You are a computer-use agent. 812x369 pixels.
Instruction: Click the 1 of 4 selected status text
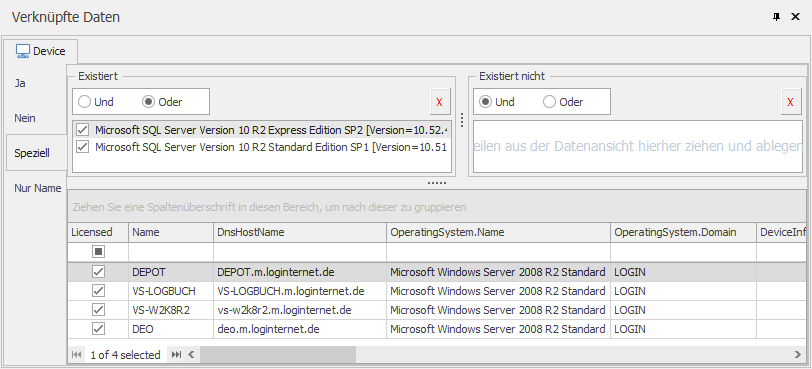(x=125, y=355)
